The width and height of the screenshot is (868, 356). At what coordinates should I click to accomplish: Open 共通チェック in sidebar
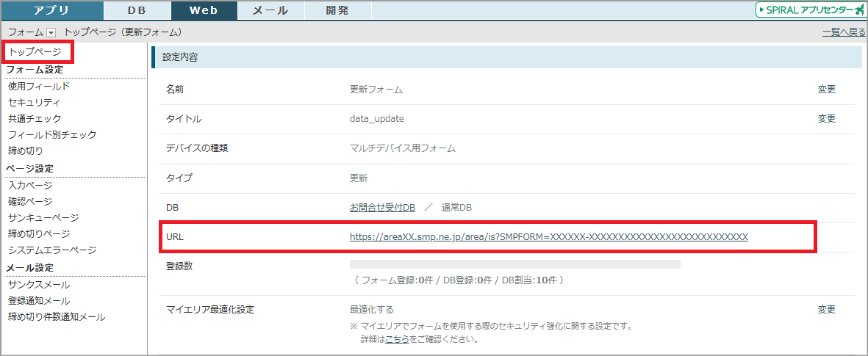[35, 119]
